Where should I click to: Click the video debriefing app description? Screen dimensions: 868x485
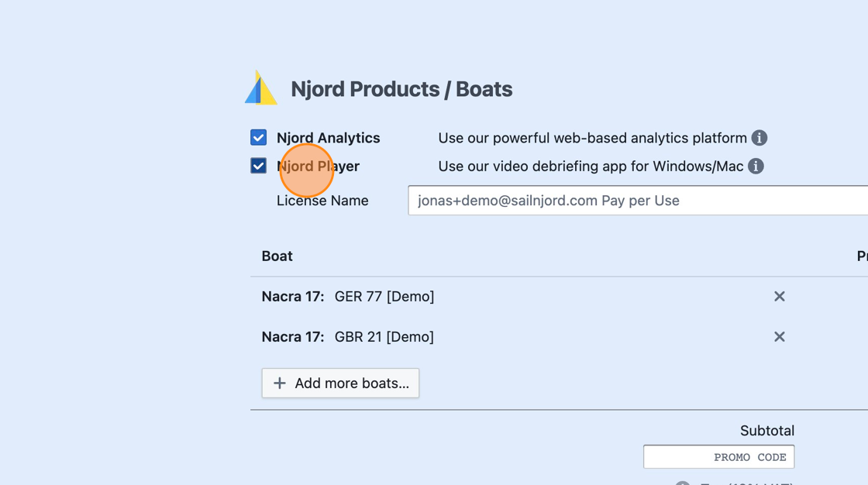(591, 166)
